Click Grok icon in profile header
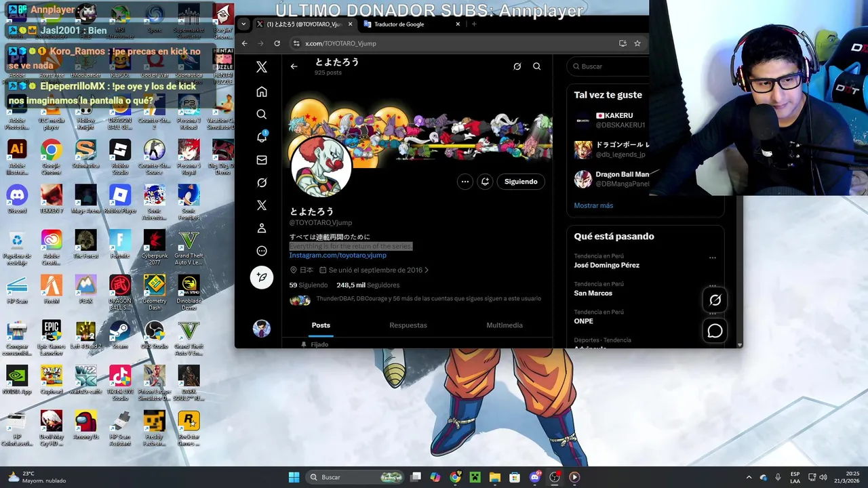868x488 pixels. tap(517, 66)
